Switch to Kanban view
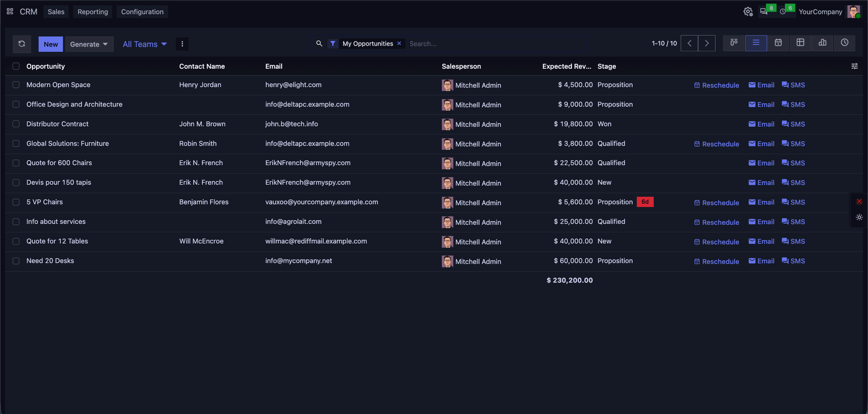Image resolution: width=868 pixels, height=414 pixels. 734,43
